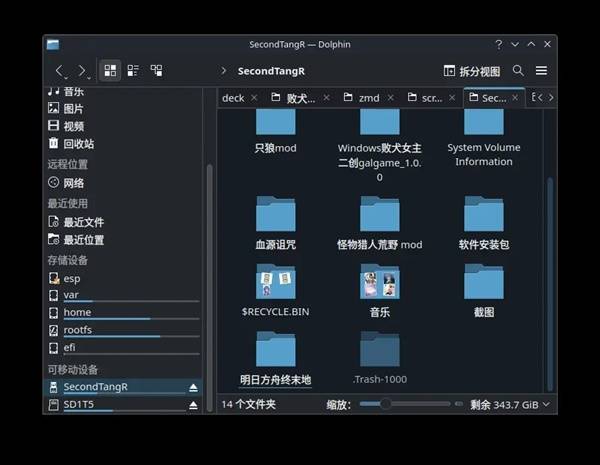Eject the SD1T5 removable device
Screen dimensions: 600x465
click(x=194, y=405)
